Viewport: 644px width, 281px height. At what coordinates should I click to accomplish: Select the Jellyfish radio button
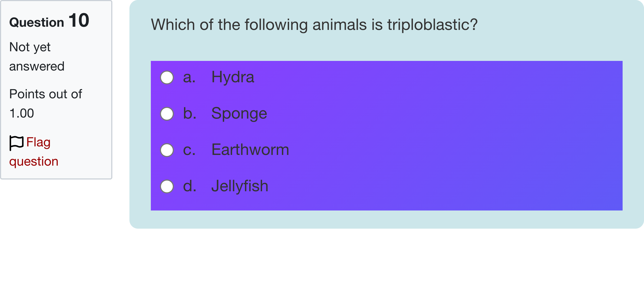(167, 186)
